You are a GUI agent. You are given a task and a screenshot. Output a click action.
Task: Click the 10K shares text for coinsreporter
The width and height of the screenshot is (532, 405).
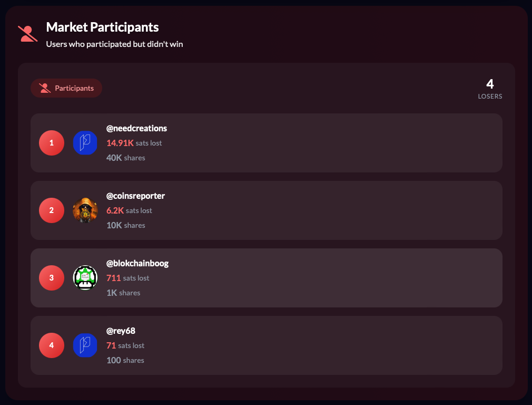(126, 225)
